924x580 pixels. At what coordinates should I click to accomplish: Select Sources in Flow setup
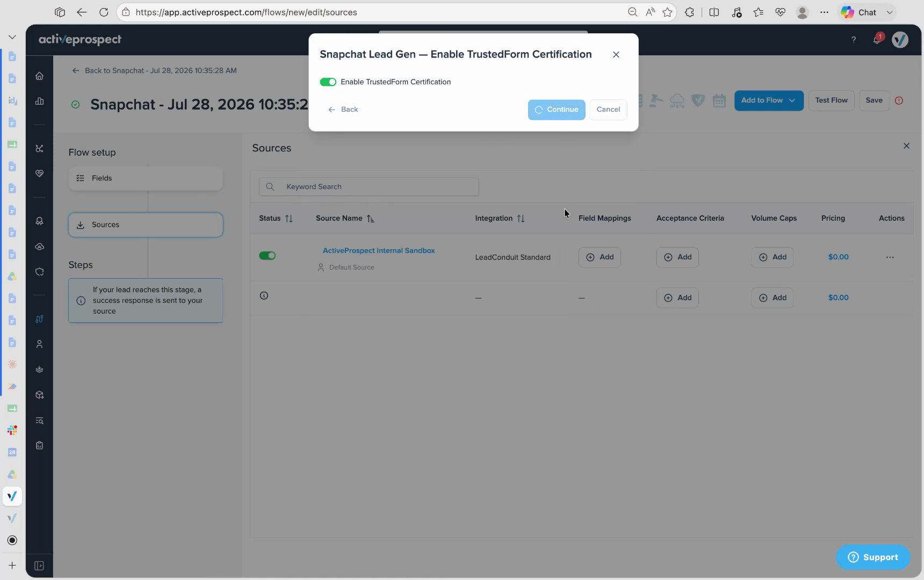[x=146, y=225]
